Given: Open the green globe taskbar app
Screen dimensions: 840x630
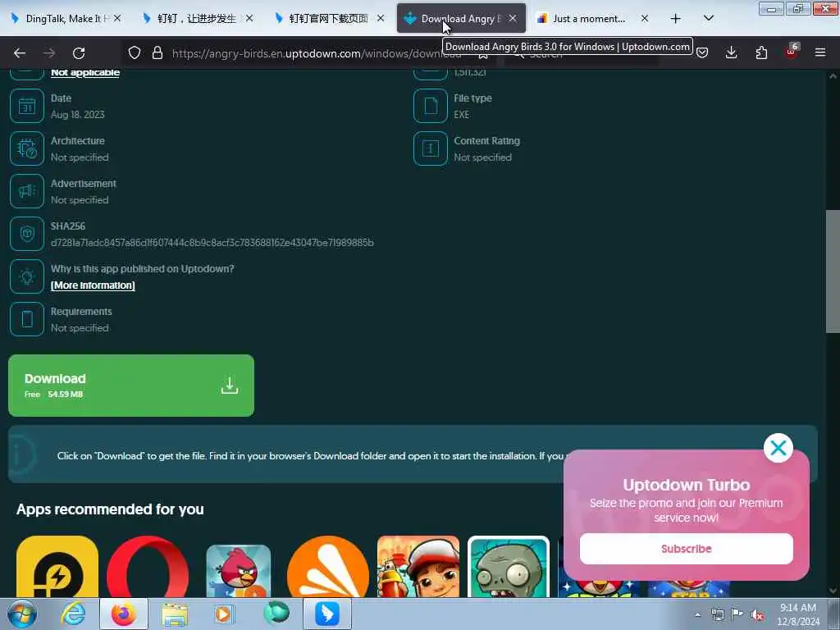Looking at the screenshot, I should click(x=276, y=613).
